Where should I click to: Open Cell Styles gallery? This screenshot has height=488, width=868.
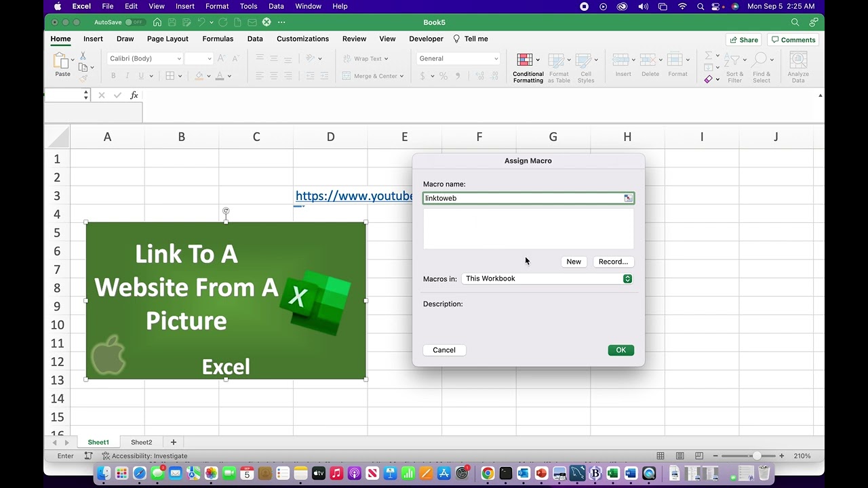tap(586, 68)
